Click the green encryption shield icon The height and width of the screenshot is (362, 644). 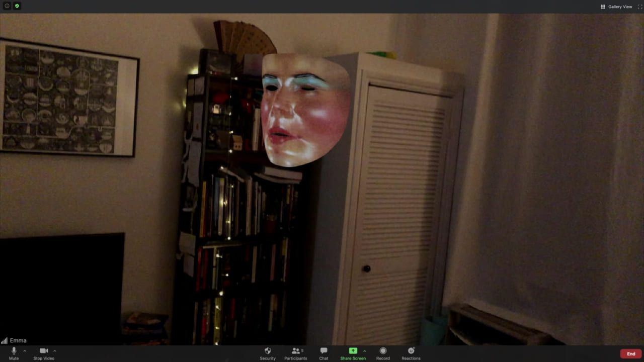[x=17, y=6]
